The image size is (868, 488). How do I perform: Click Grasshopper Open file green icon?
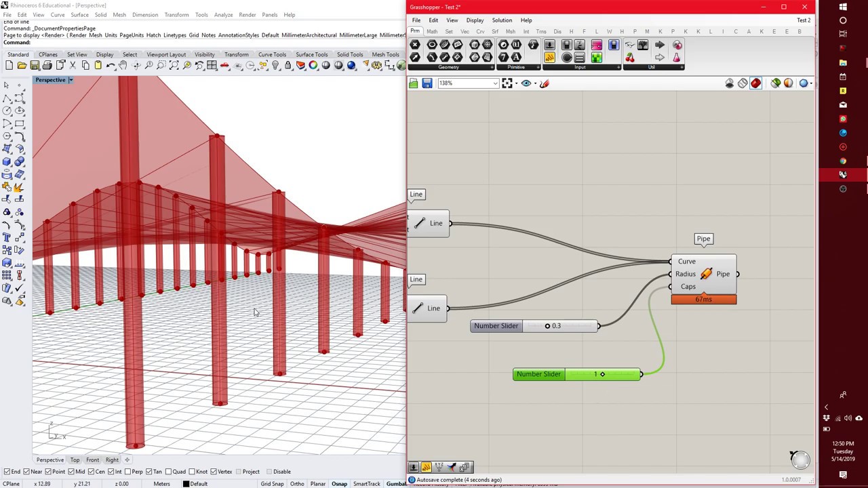pyautogui.click(x=413, y=83)
